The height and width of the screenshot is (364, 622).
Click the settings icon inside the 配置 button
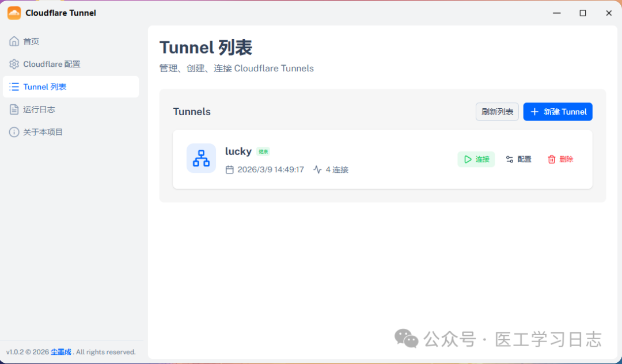509,159
